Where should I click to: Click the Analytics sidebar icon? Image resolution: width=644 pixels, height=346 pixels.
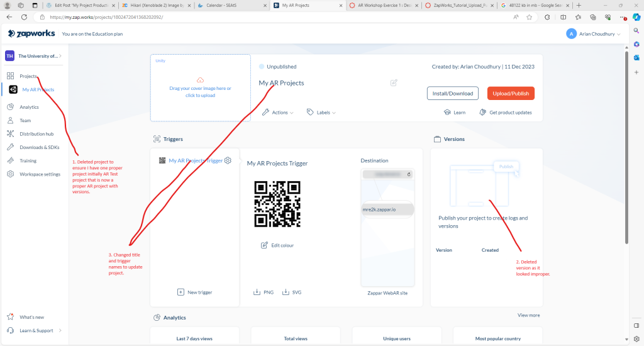point(11,107)
